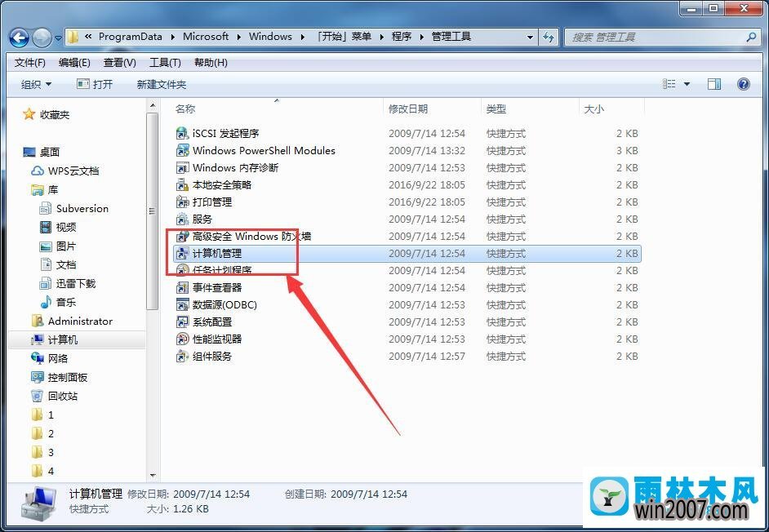Toggle the preview pane icon

point(714,84)
